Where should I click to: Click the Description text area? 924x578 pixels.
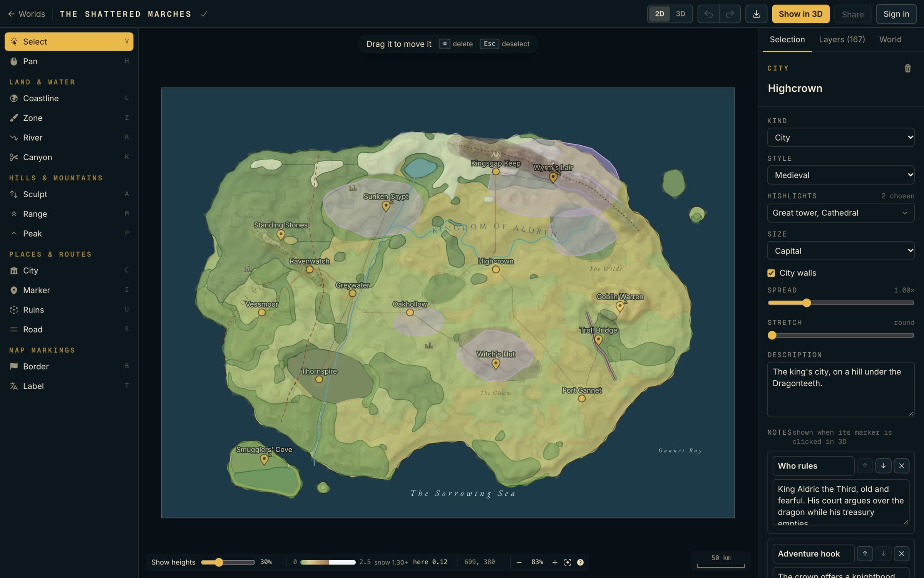(840, 389)
